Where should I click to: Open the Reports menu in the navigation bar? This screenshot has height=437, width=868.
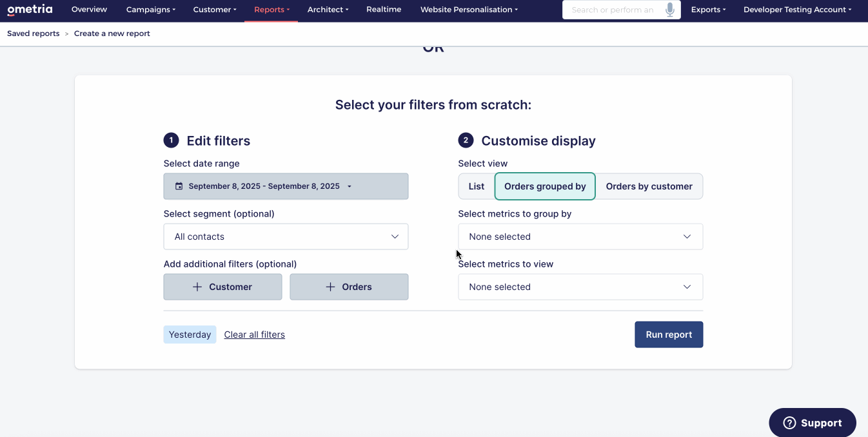click(x=271, y=9)
